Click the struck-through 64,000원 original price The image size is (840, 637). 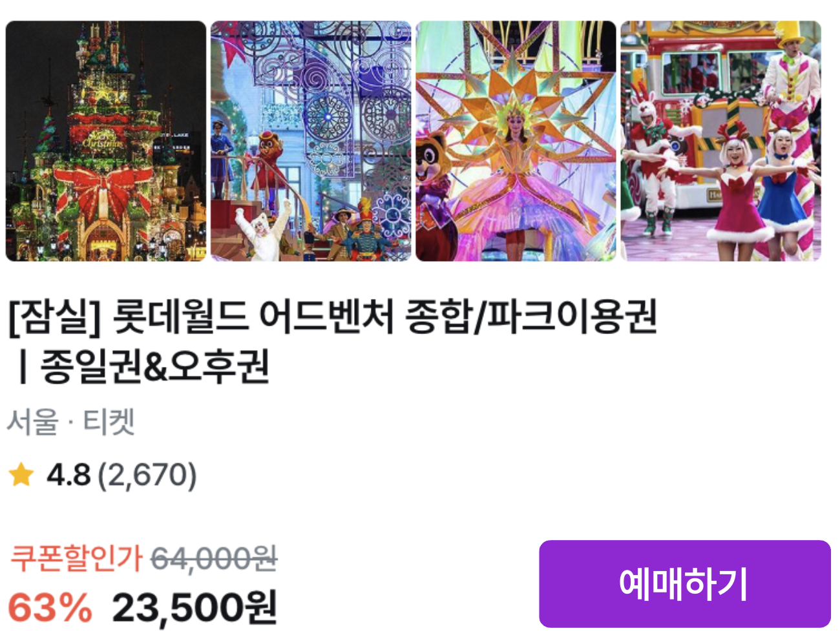tap(214, 558)
